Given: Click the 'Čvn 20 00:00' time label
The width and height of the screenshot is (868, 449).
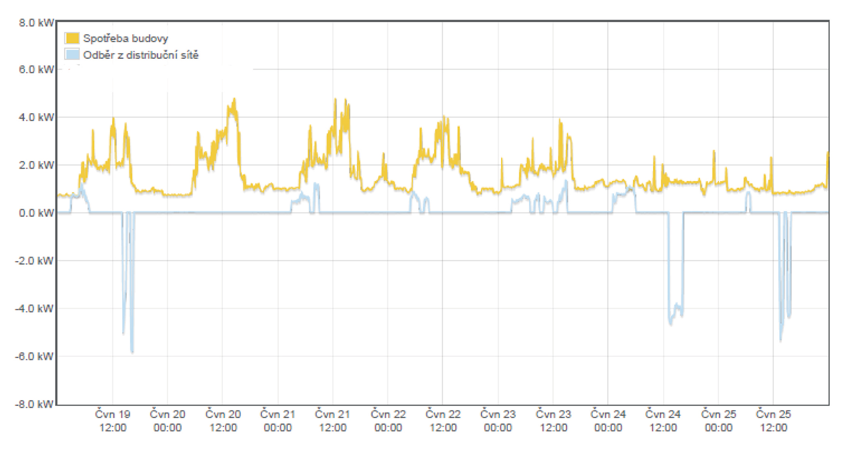Looking at the screenshot, I should (167, 421).
